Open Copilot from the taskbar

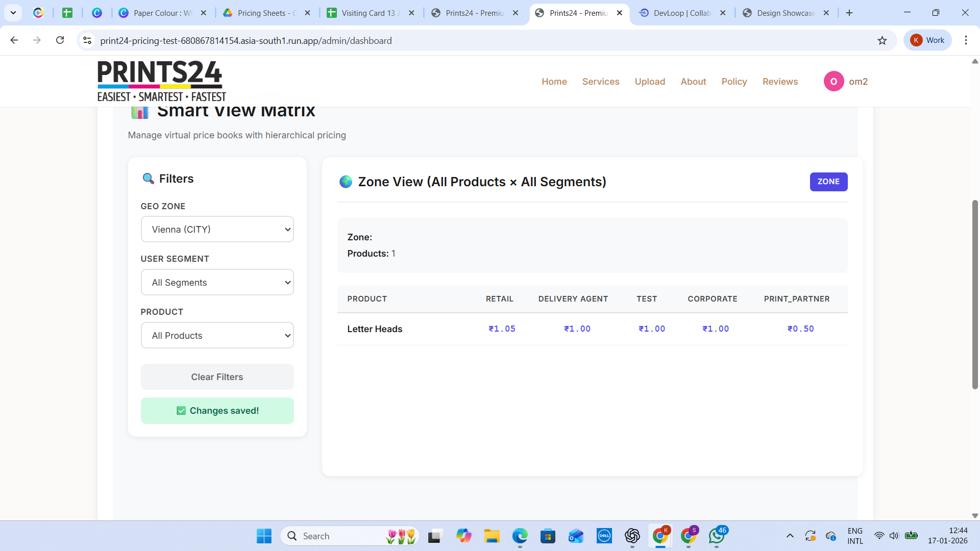[464, 536]
